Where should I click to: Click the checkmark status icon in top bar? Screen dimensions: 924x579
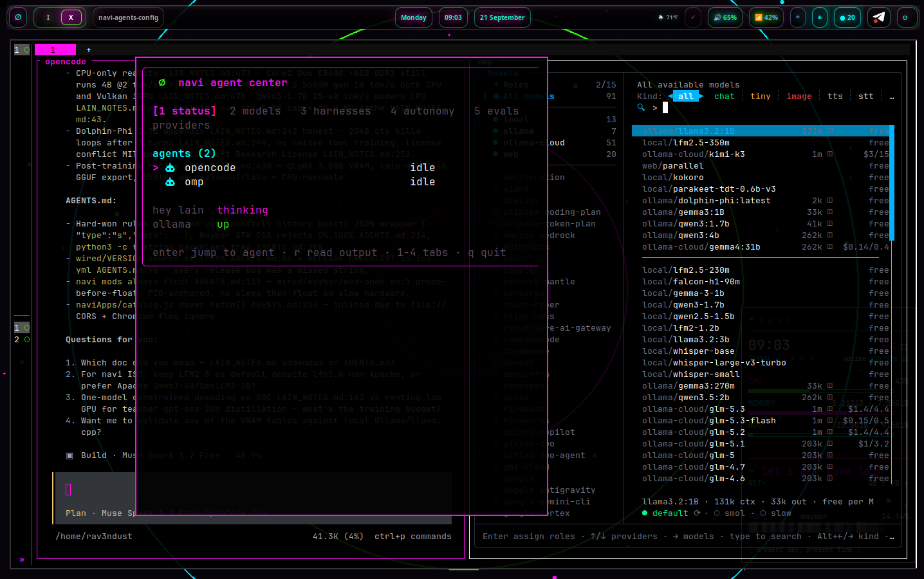click(x=693, y=17)
